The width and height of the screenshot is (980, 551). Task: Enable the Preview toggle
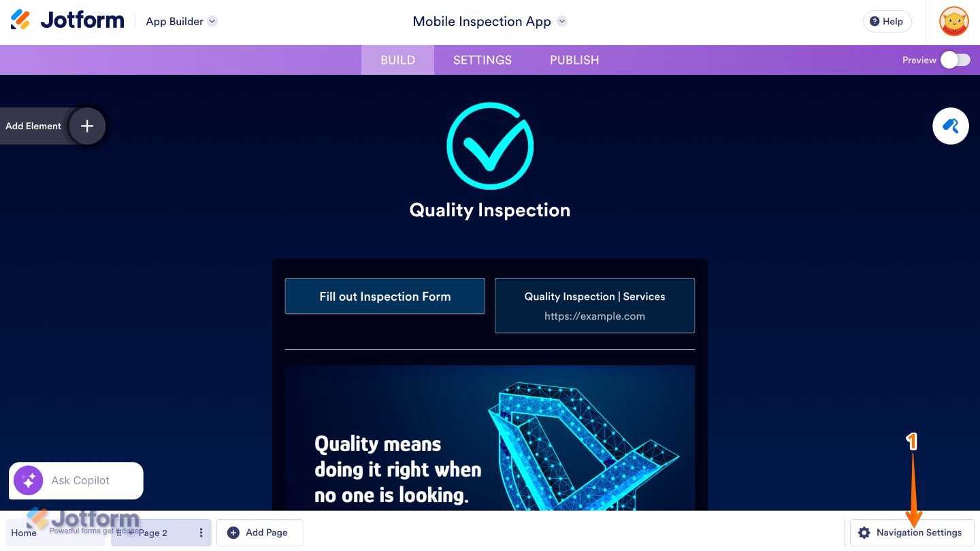point(955,60)
